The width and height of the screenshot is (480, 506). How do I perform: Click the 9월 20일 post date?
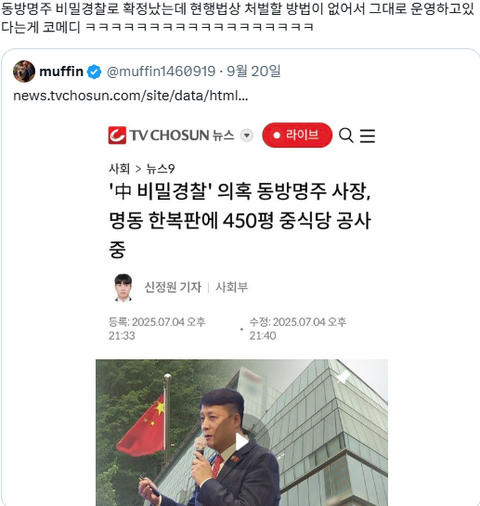pos(254,71)
